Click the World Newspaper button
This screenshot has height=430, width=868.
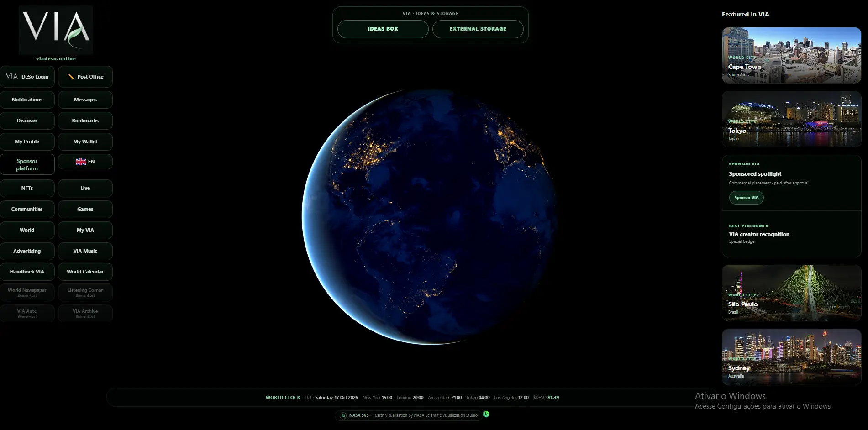point(27,292)
